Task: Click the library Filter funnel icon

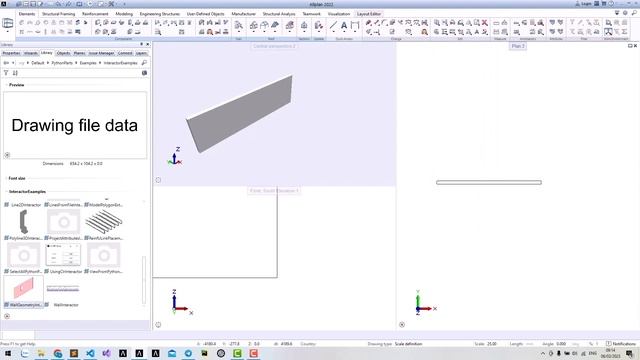Action: point(6,73)
